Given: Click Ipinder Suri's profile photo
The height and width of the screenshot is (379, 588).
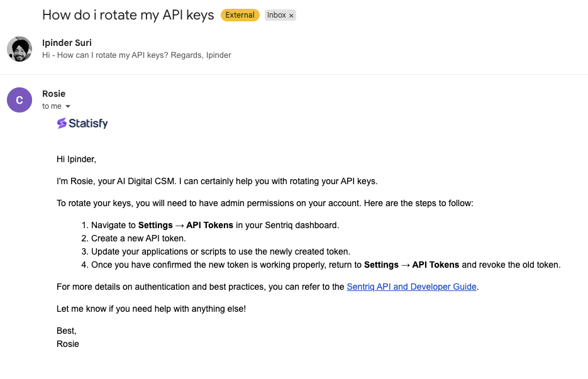Looking at the screenshot, I should pyautogui.click(x=19, y=49).
